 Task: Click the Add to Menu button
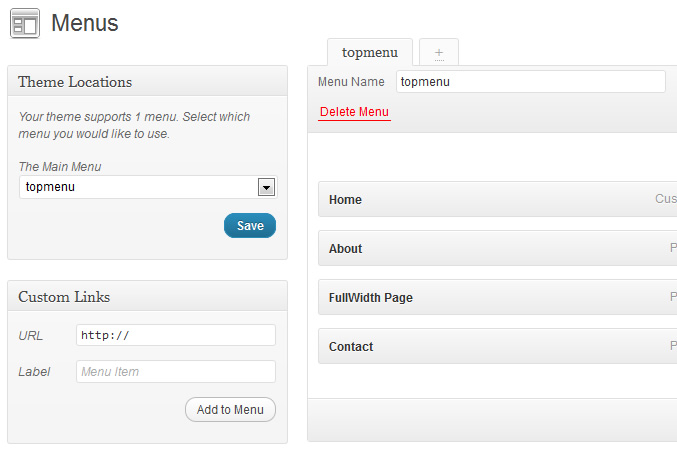click(x=230, y=409)
